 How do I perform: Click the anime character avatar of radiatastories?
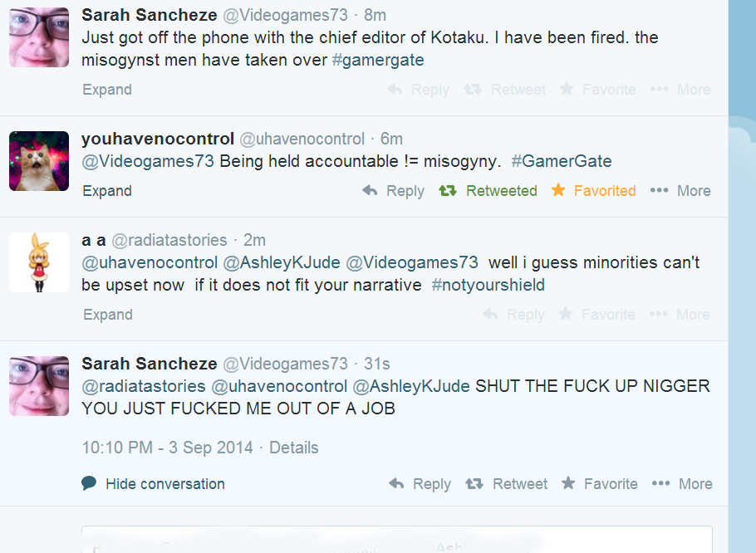(x=39, y=262)
